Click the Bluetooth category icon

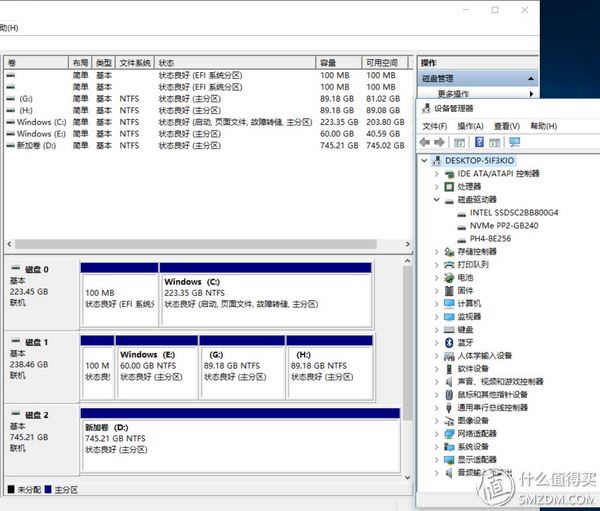coord(449,343)
